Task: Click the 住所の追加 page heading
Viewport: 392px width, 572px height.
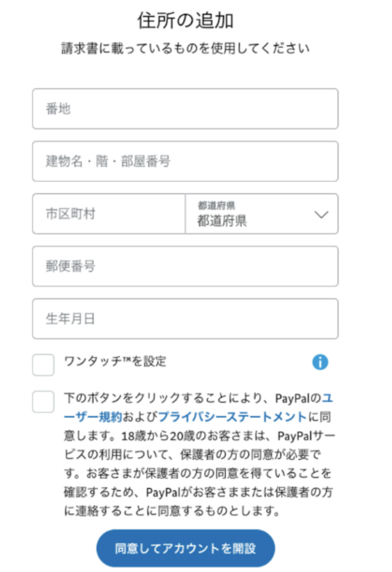Action: tap(185, 21)
